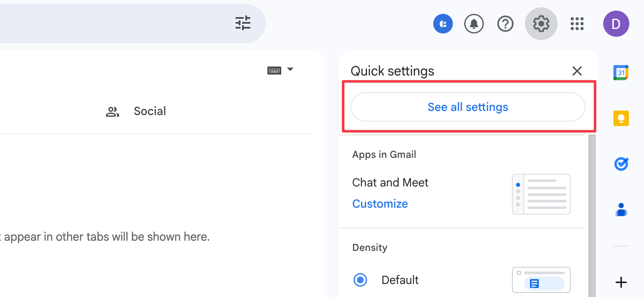
Task: Click the Chat and Meet layout thumbnail
Action: tap(541, 194)
